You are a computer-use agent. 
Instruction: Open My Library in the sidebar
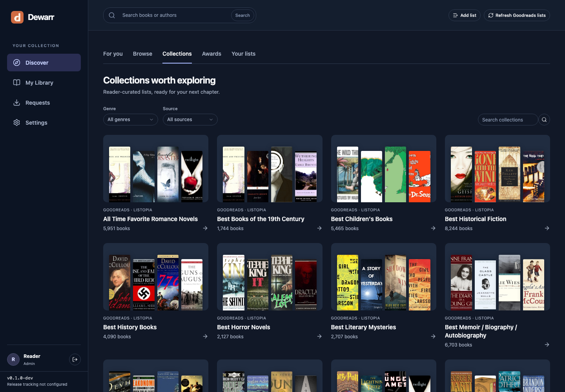pyautogui.click(x=44, y=83)
